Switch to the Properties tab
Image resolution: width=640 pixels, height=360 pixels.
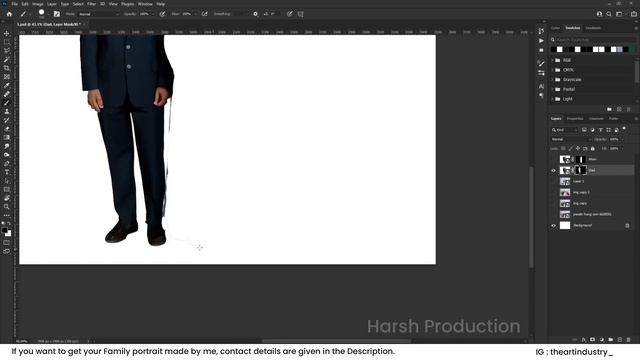coord(575,119)
